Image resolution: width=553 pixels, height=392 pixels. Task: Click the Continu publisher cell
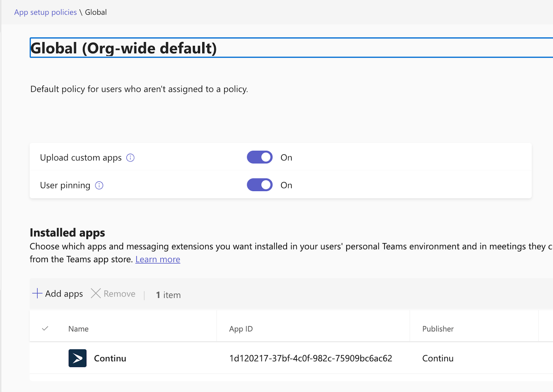pyautogui.click(x=438, y=358)
